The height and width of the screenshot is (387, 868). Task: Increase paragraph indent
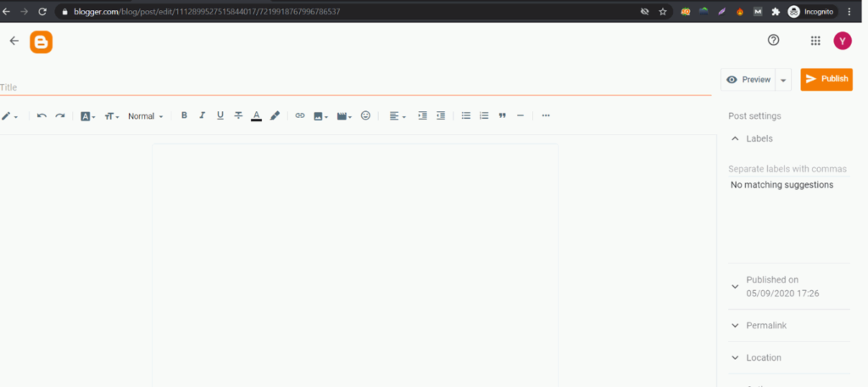pos(422,115)
